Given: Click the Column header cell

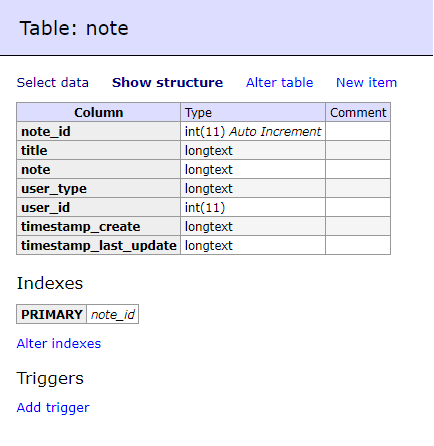Looking at the screenshot, I should tap(98, 112).
